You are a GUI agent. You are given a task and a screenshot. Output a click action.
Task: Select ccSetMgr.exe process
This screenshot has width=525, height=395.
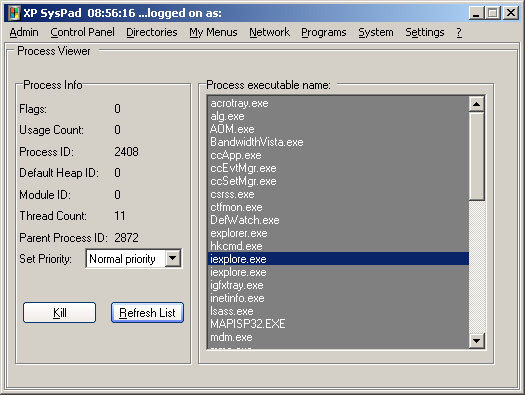[x=338, y=181]
